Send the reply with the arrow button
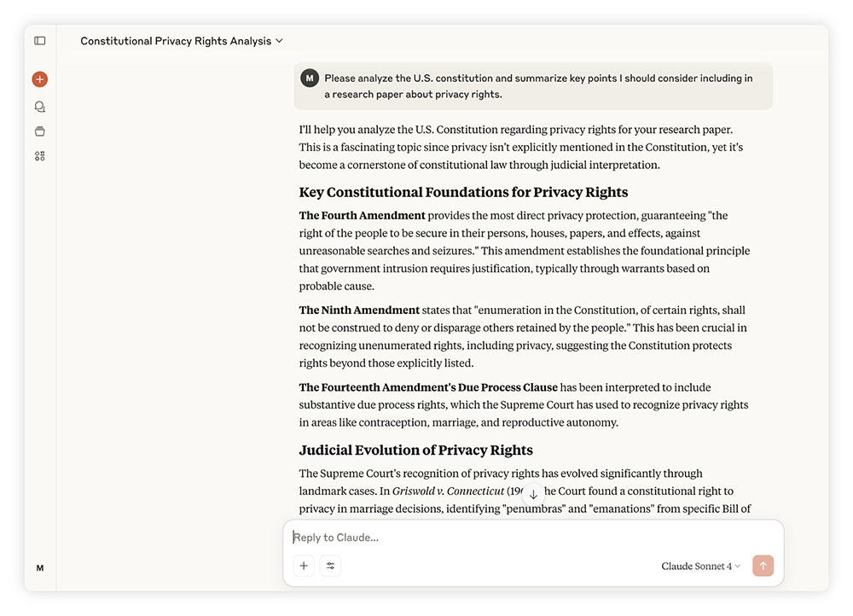 pos(763,565)
